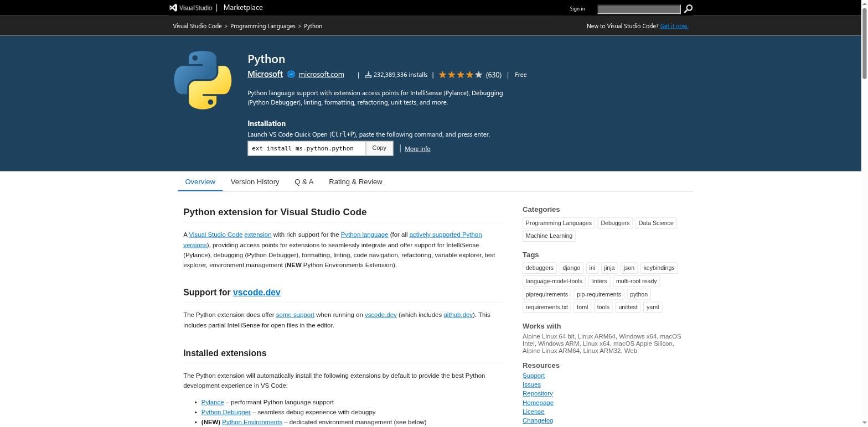The image size is (868, 427).
Task: Open the Python language link
Action: (364, 235)
